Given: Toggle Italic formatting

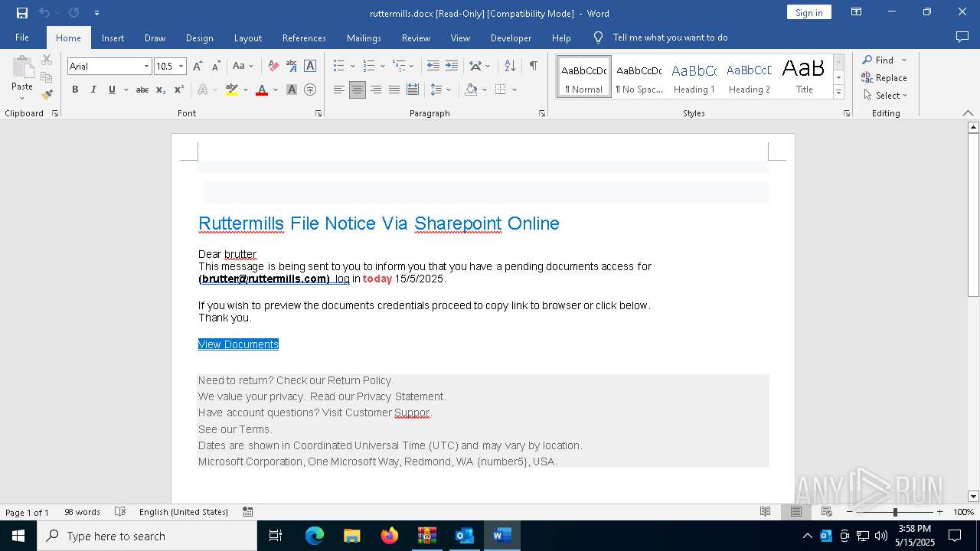Looking at the screenshot, I should click(93, 90).
